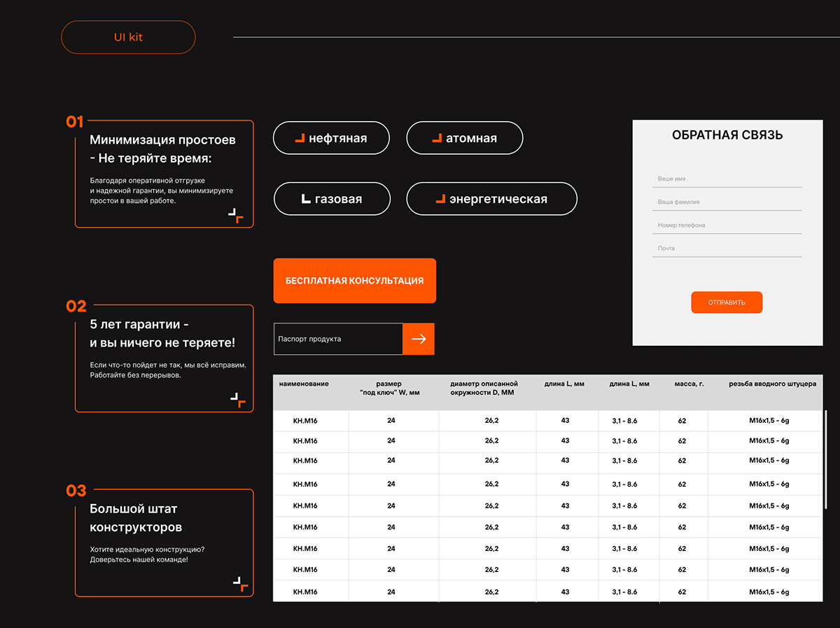
Task: Focus the Ваша фамилия input field
Action: tap(727, 202)
